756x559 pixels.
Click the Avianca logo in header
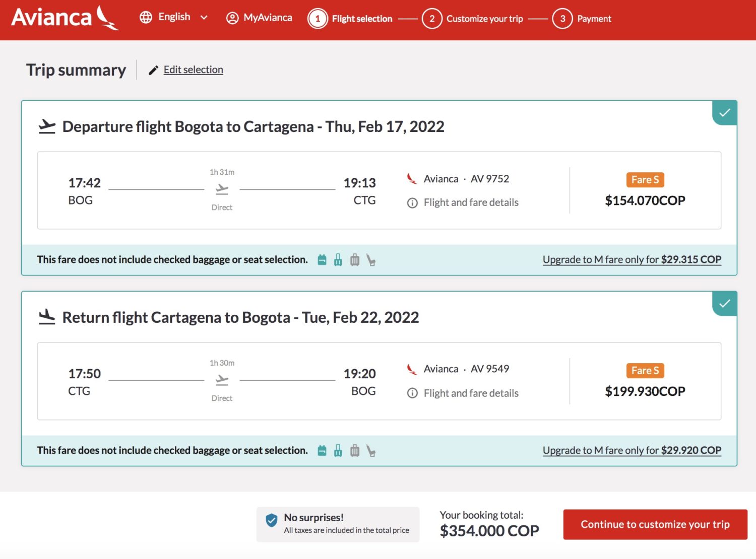click(65, 18)
